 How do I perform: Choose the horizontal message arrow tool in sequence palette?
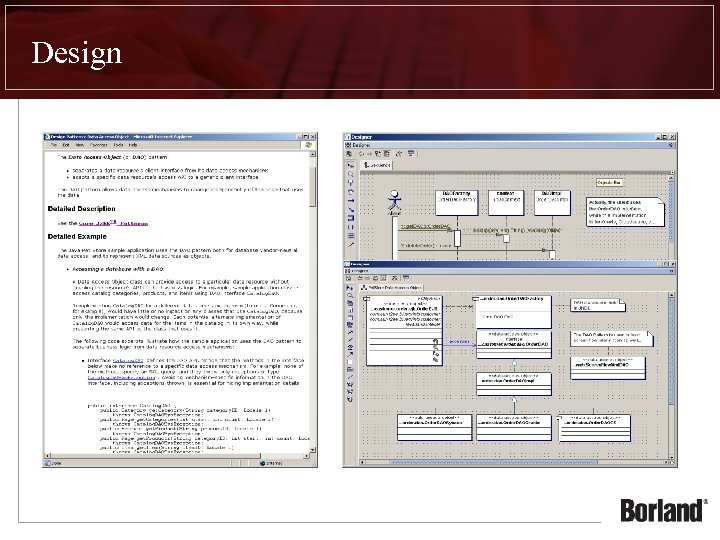point(351,201)
